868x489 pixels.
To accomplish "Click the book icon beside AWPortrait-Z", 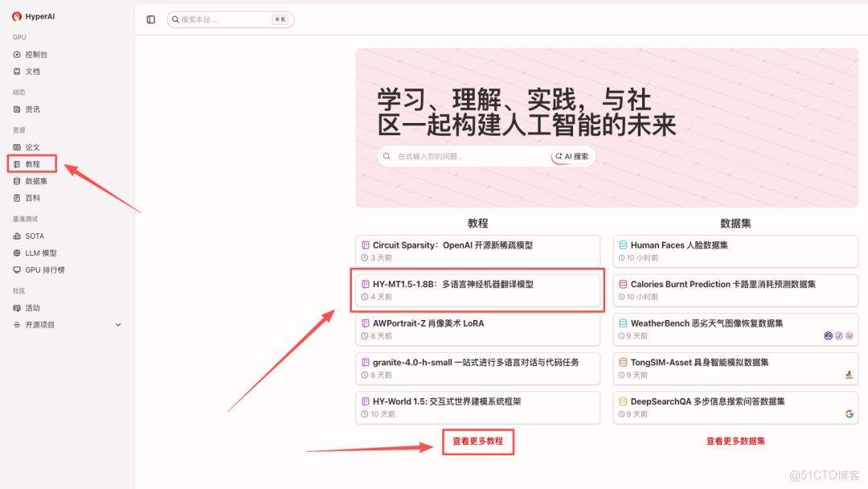I will click(366, 323).
